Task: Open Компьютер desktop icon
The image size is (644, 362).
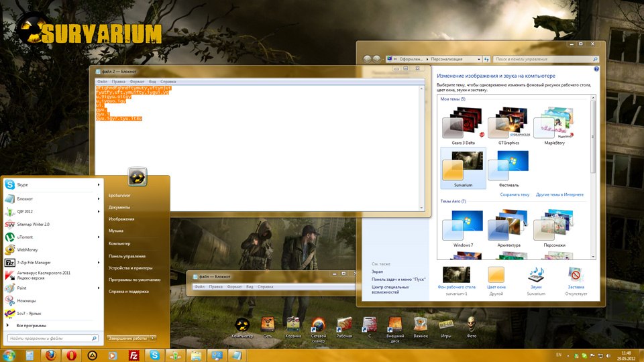Action: pos(242,328)
